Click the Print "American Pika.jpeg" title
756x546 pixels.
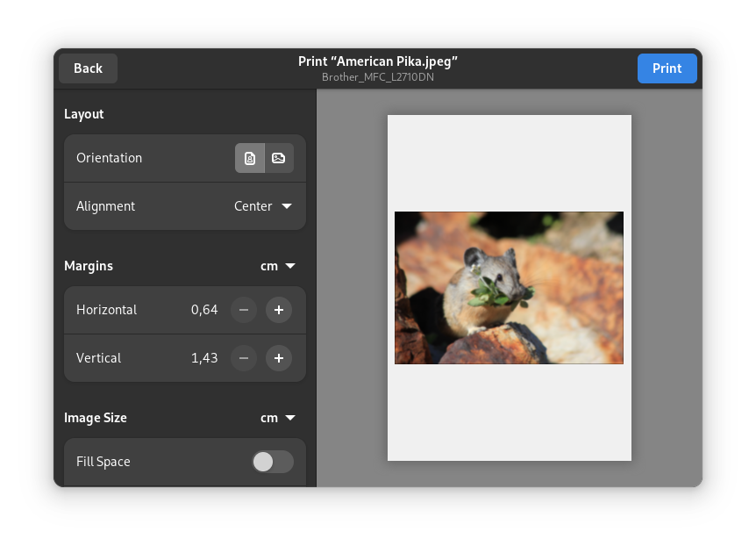pyautogui.click(x=377, y=61)
